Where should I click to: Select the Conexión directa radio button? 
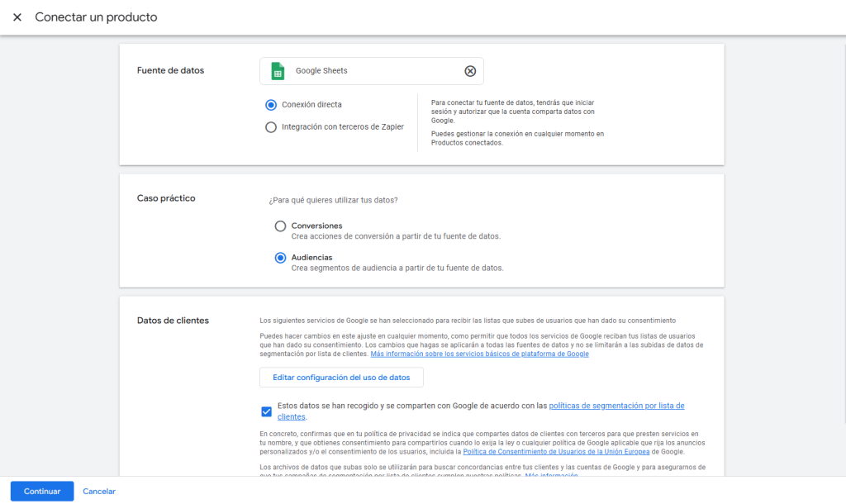tap(271, 105)
